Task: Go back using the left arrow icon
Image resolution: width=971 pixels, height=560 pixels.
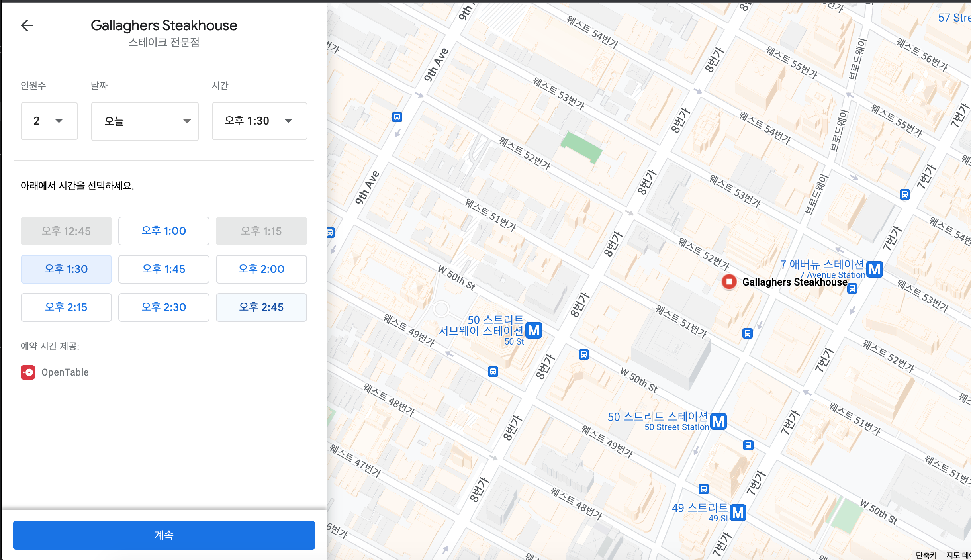Action: [27, 25]
